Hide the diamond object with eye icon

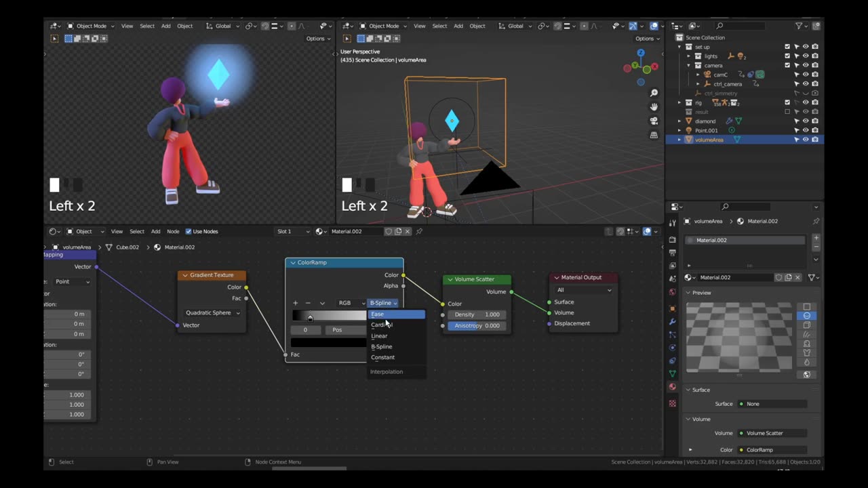[806, 121]
